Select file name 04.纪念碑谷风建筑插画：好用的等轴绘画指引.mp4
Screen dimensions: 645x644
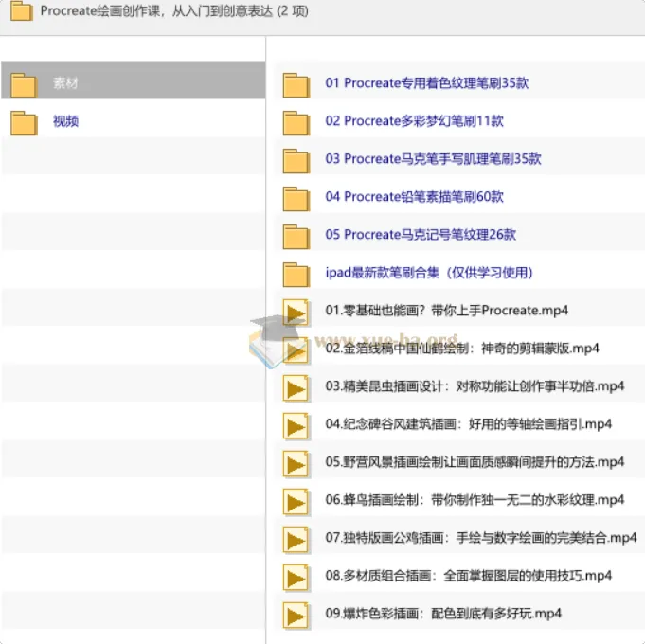click(469, 424)
